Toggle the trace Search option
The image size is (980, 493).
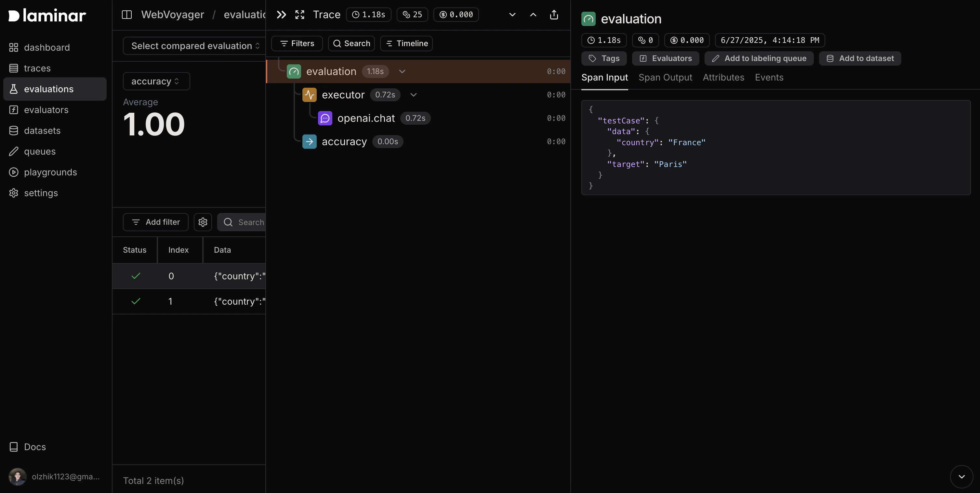pos(351,43)
